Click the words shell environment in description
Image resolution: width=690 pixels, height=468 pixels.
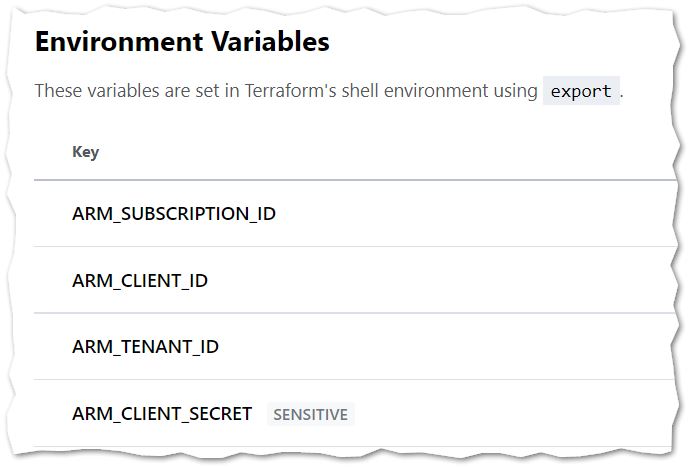pyautogui.click(x=404, y=91)
